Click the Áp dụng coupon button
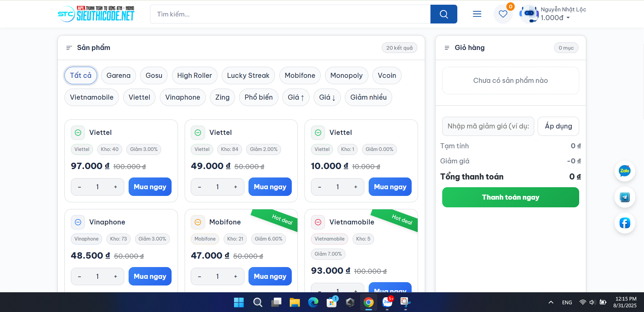Screen dimensions: 644x312 coord(558,126)
